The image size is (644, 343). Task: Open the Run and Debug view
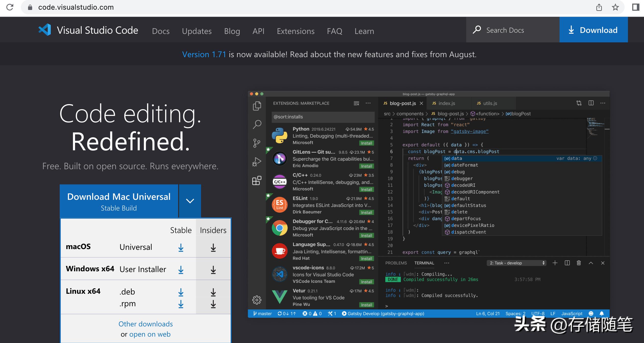257,161
